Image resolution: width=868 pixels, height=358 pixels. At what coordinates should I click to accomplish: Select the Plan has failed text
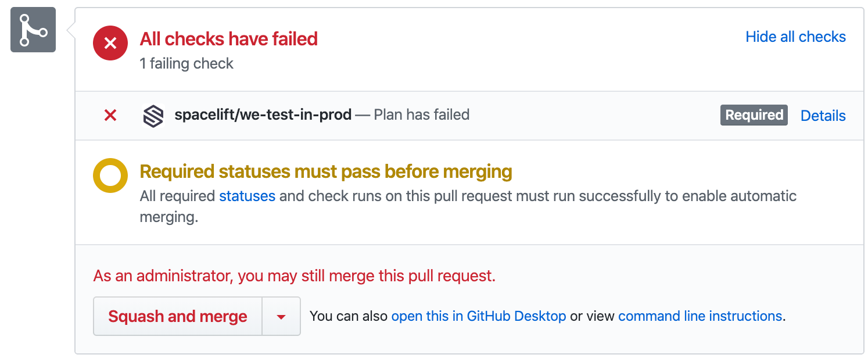(421, 114)
